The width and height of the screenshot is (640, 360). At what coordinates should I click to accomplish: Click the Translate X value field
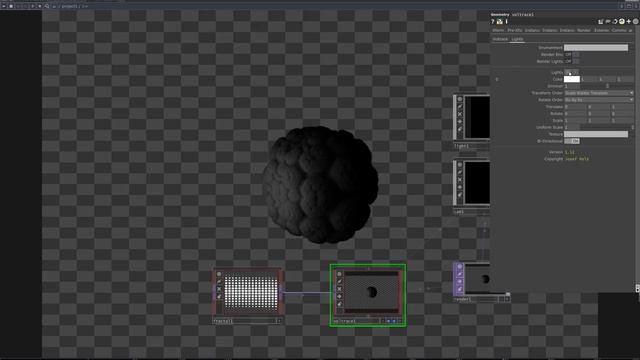pos(575,107)
